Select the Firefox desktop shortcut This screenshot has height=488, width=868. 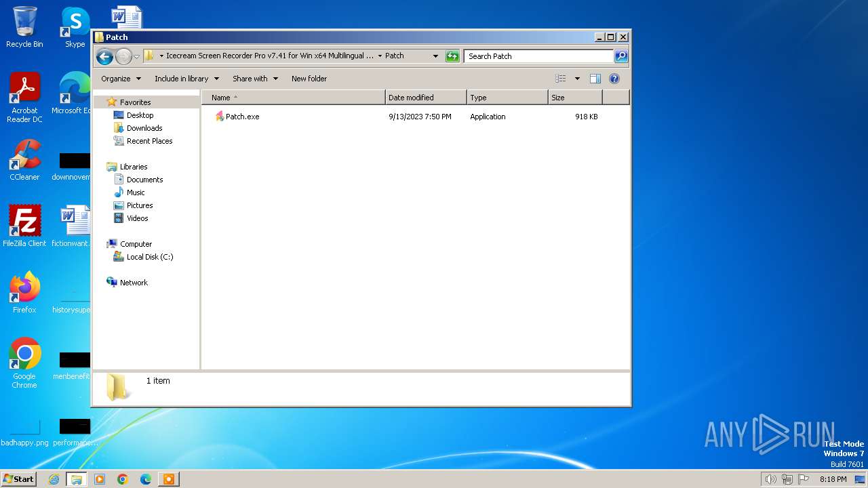pyautogui.click(x=24, y=292)
